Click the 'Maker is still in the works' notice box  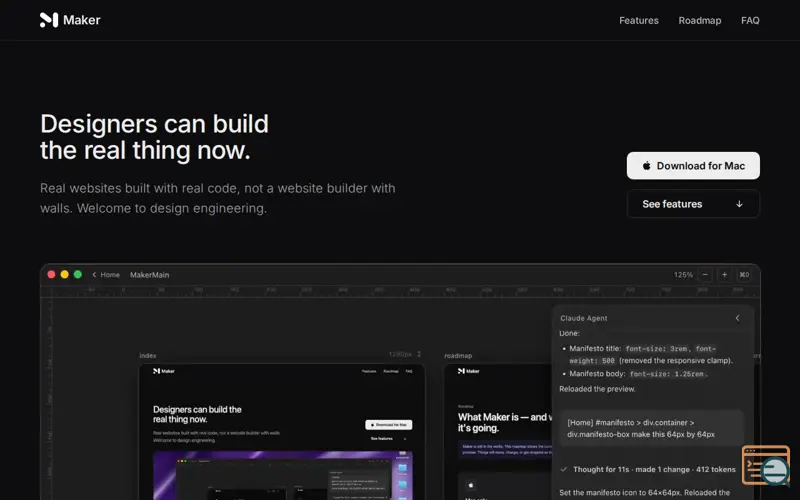[x=505, y=449]
